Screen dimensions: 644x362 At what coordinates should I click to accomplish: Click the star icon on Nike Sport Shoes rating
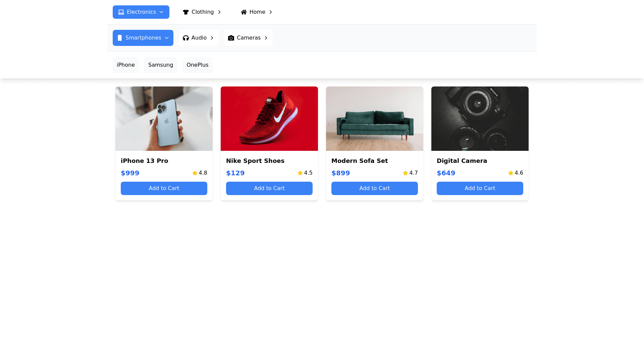(x=300, y=173)
